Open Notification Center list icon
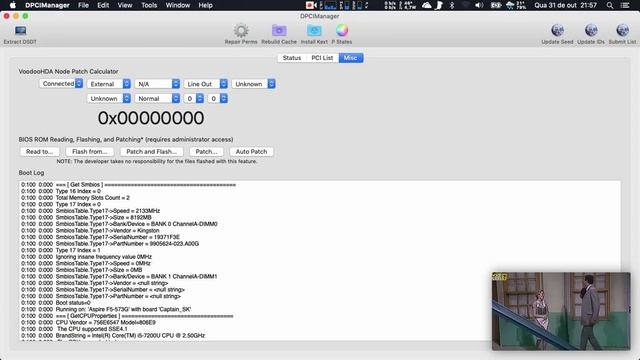 (625, 5)
